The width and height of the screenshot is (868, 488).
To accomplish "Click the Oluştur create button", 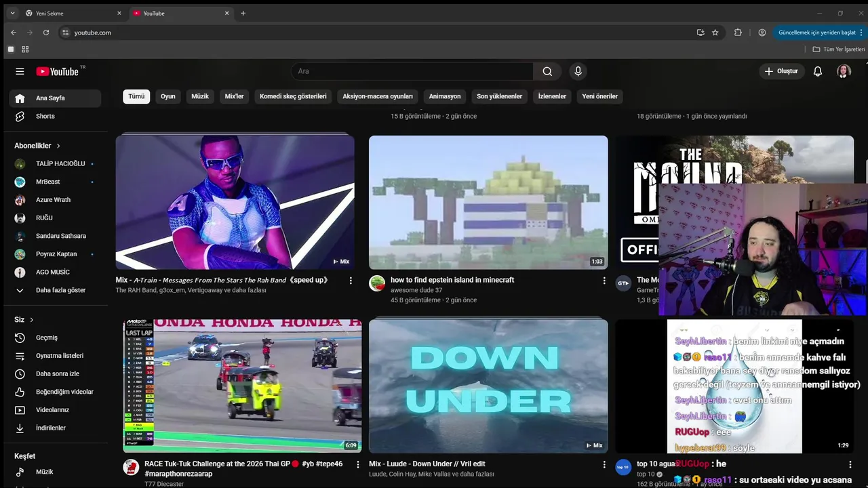I will click(781, 71).
